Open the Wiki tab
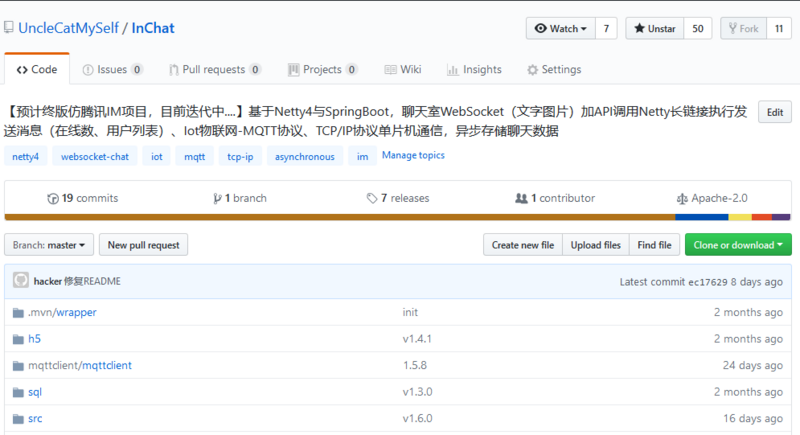This screenshot has height=435, width=800. [x=403, y=69]
